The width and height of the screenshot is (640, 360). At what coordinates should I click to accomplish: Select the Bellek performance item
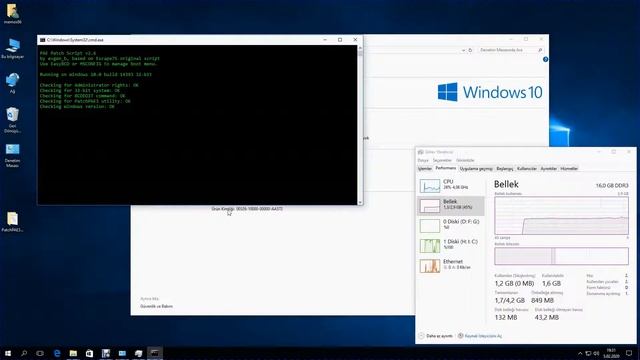click(451, 206)
